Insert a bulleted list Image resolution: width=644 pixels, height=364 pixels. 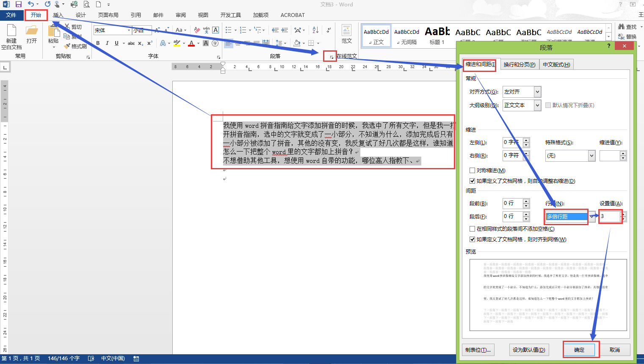click(x=229, y=30)
